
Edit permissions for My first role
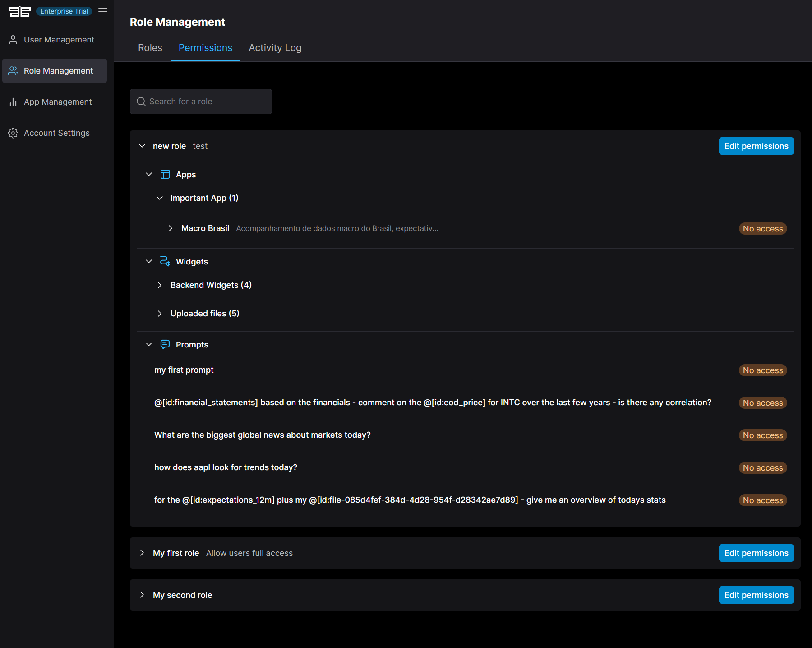756,553
